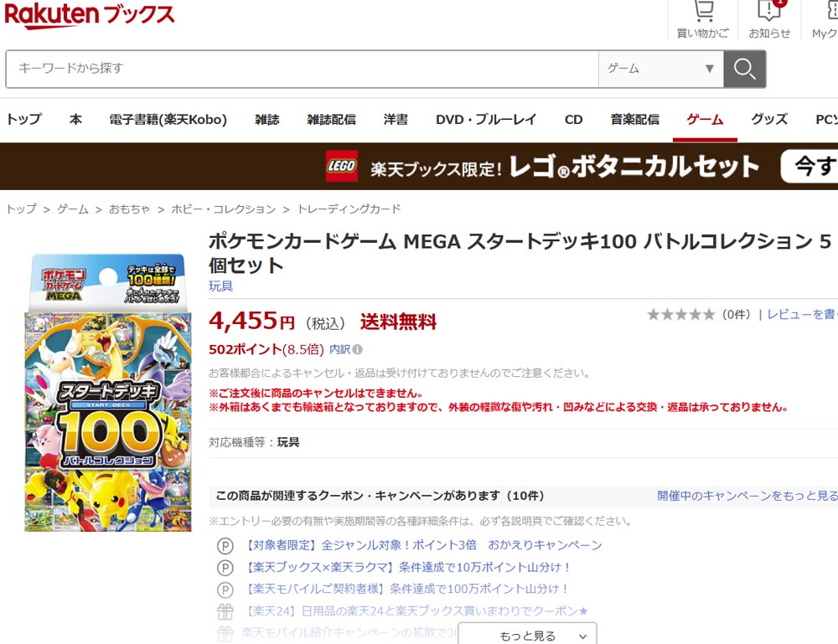Switch to the DVD・ブルーレイ tab
The height and width of the screenshot is (644, 838).
[486, 119]
